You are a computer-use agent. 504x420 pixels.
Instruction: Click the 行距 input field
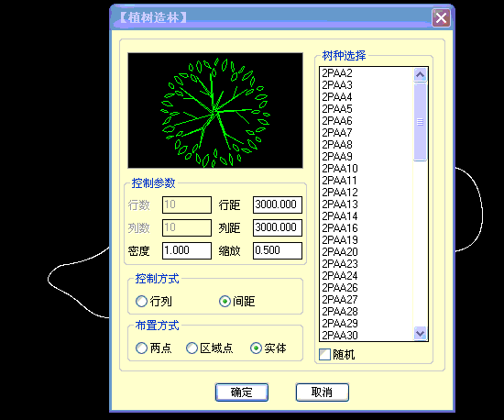point(278,204)
